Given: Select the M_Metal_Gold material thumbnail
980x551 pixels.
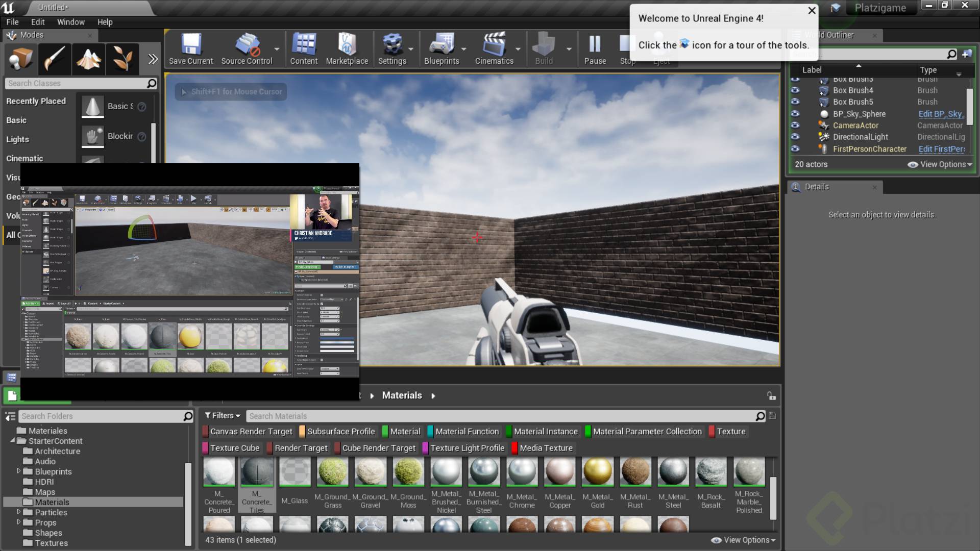Looking at the screenshot, I should [597, 472].
